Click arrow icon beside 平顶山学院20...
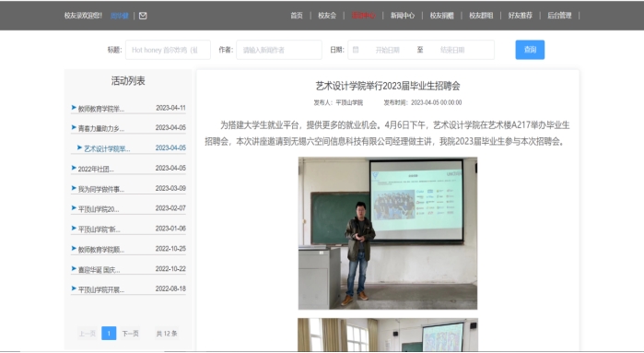 pos(74,208)
